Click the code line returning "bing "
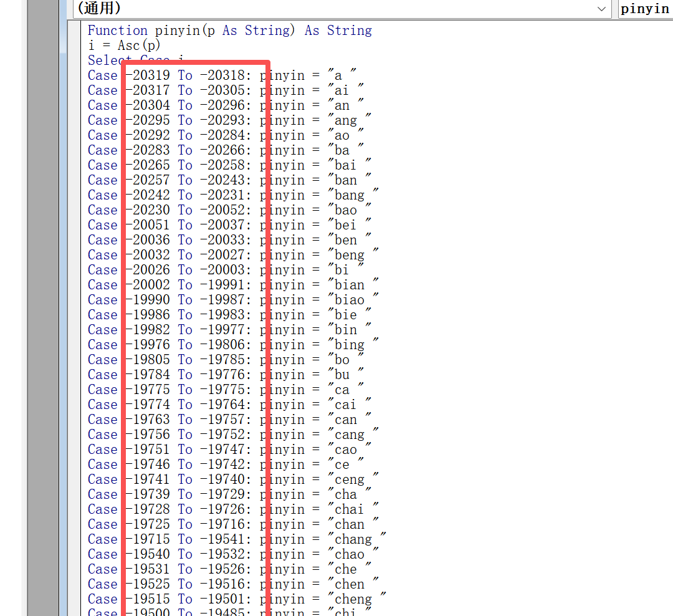The image size is (673, 616). click(233, 345)
